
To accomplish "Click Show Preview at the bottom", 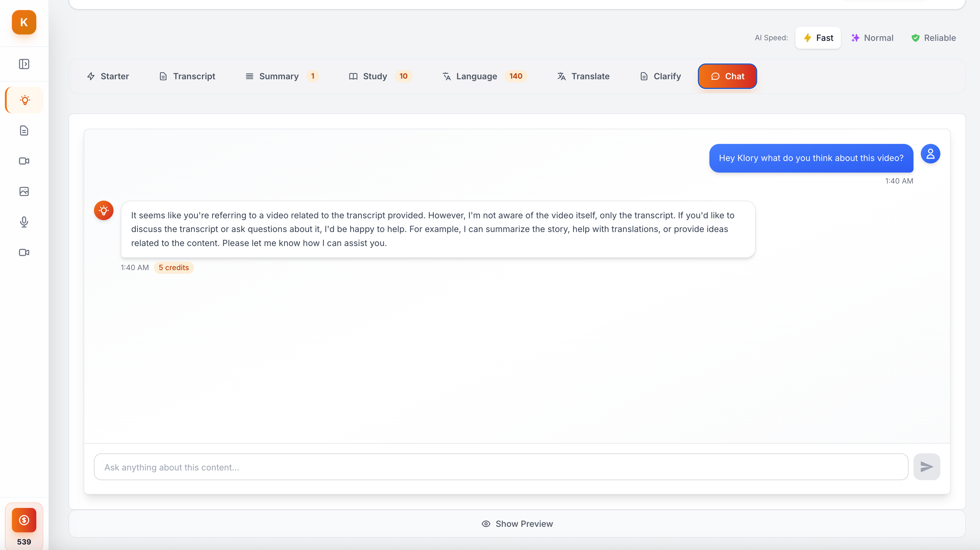I will pyautogui.click(x=517, y=523).
